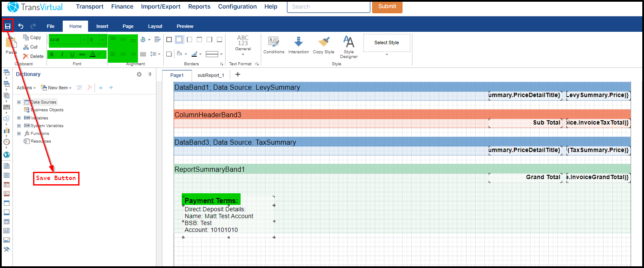Open the tools wrench icon in sidebar
The width and height of the screenshot is (644, 268).
6,250
